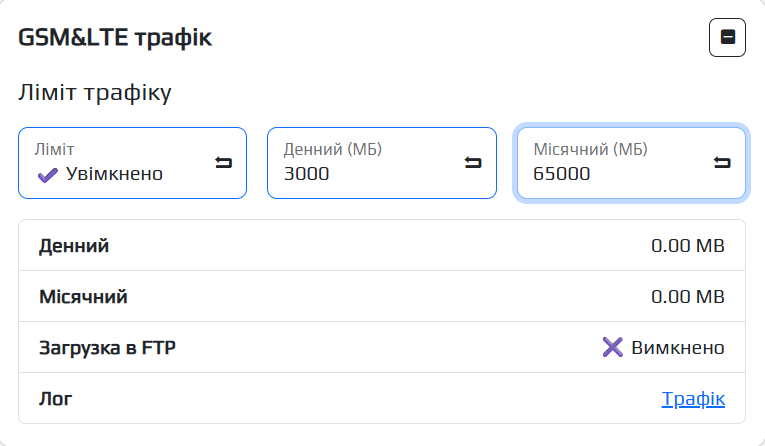Open the Трафік log link
This screenshot has width=765, height=446.
pos(693,399)
